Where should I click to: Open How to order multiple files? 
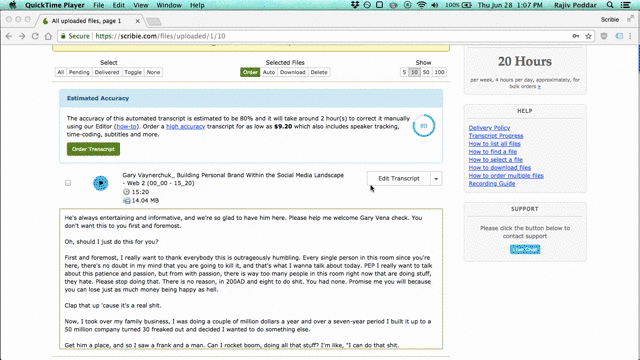tap(506, 176)
